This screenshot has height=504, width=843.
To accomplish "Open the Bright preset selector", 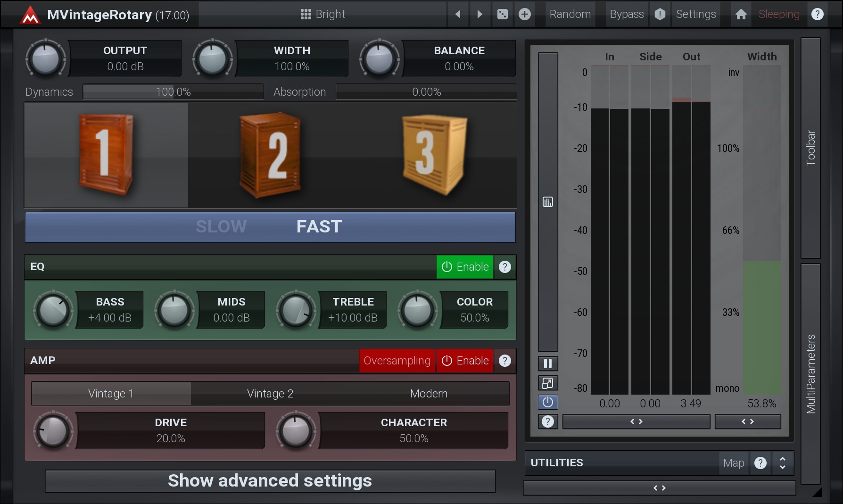I will (x=323, y=14).
